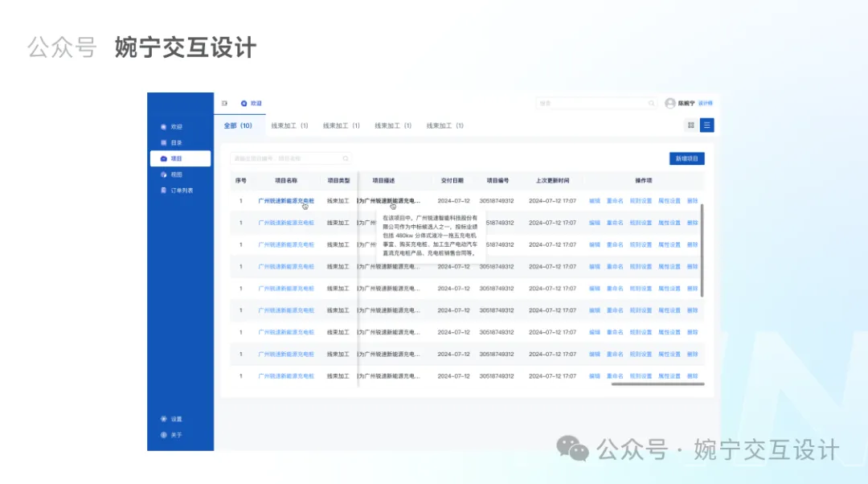868x484 pixels.
Task: Click the user avatar icon
Action: click(x=669, y=103)
